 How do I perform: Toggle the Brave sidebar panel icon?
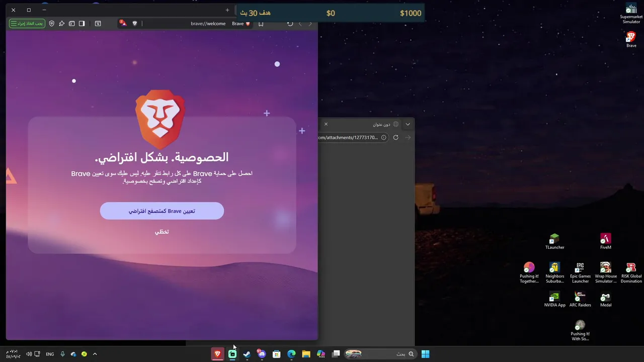click(82, 24)
